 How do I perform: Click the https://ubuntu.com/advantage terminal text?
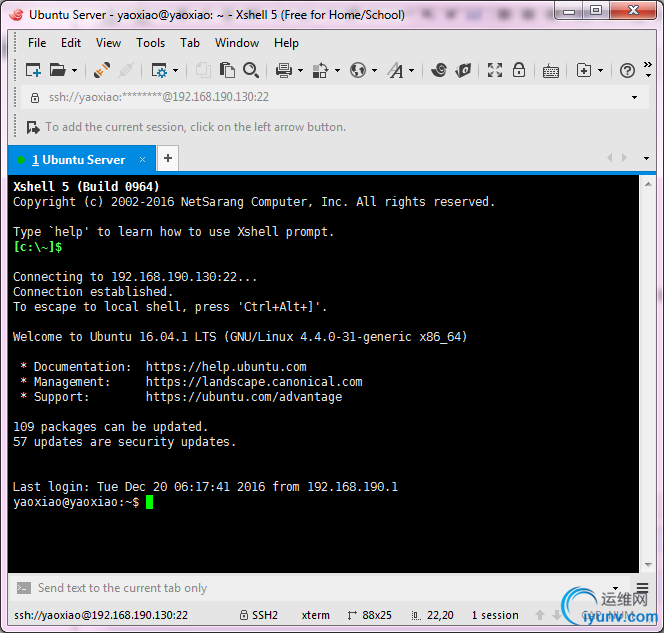pos(244,397)
